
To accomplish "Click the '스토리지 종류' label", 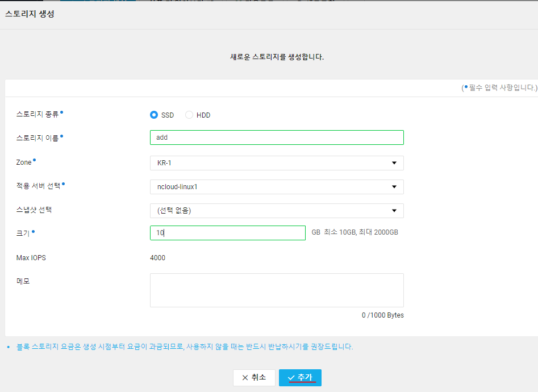I will 37,114.
